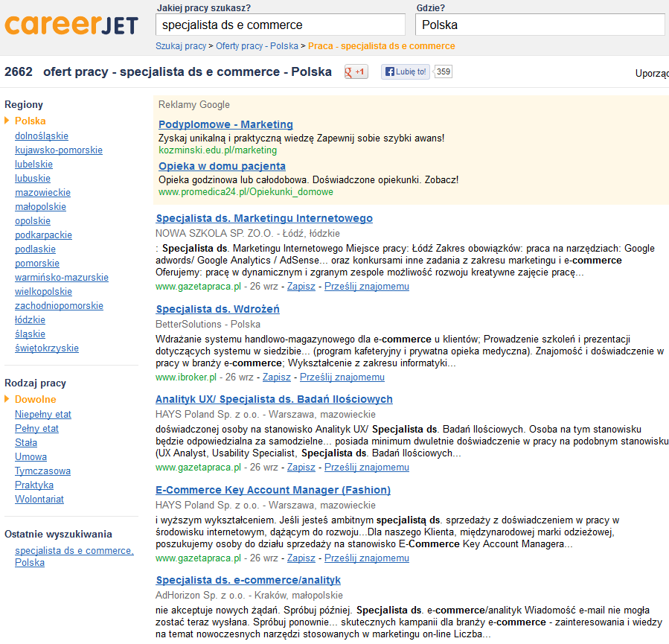Image resolution: width=669 pixels, height=644 pixels.
Task: Filter by łódzkie region
Action: click(x=30, y=319)
